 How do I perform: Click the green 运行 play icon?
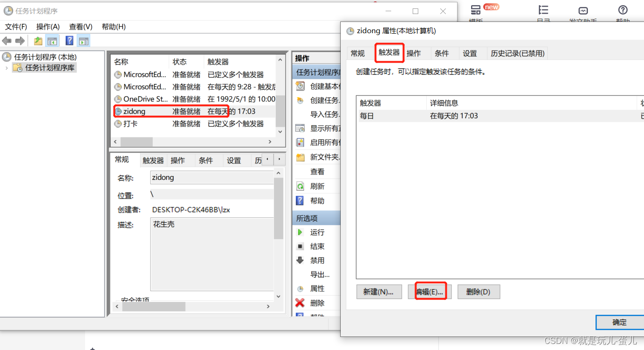301,232
